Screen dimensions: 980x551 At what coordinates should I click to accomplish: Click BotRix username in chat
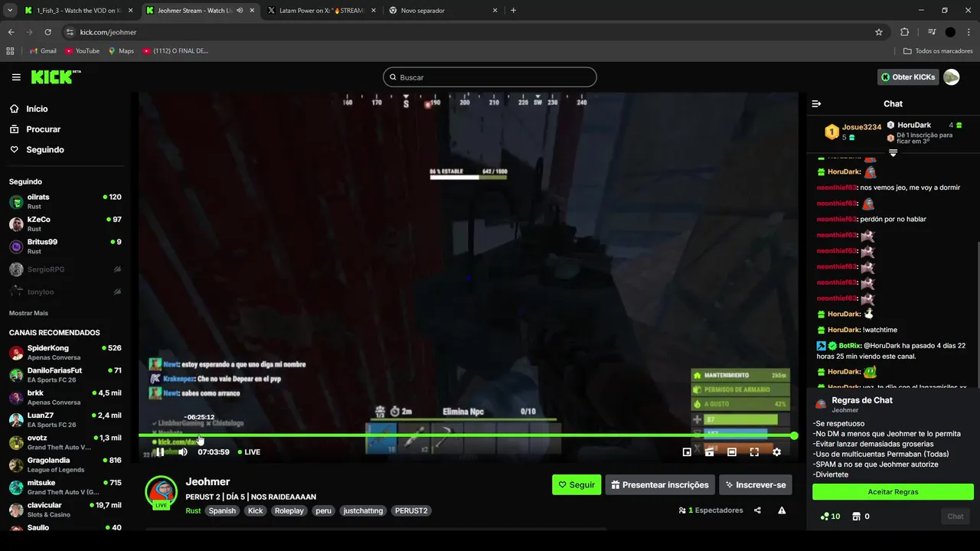pos(850,346)
